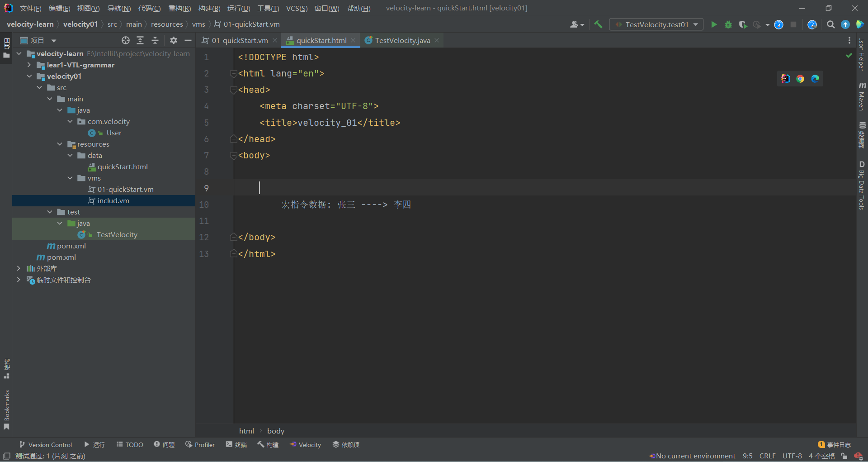Click the body breadcrumb in editor
Viewport: 868px width, 462px height.
(x=275, y=431)
